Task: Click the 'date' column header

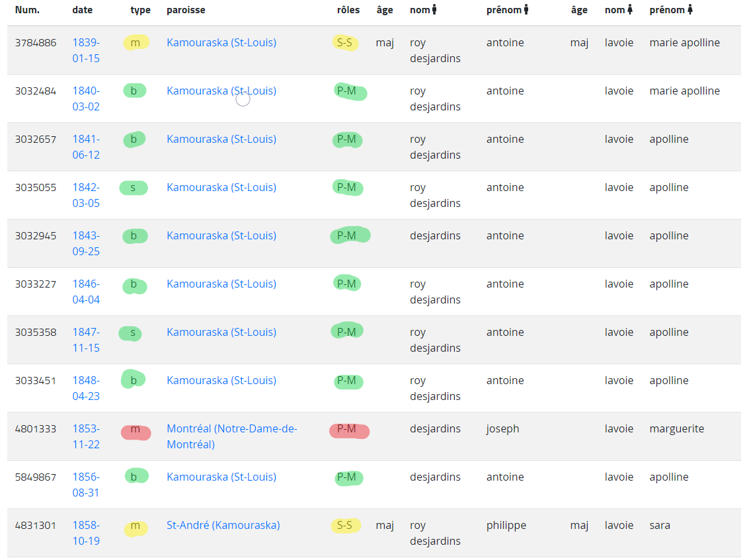Action: pyautogui.click(x=83, y=10)
